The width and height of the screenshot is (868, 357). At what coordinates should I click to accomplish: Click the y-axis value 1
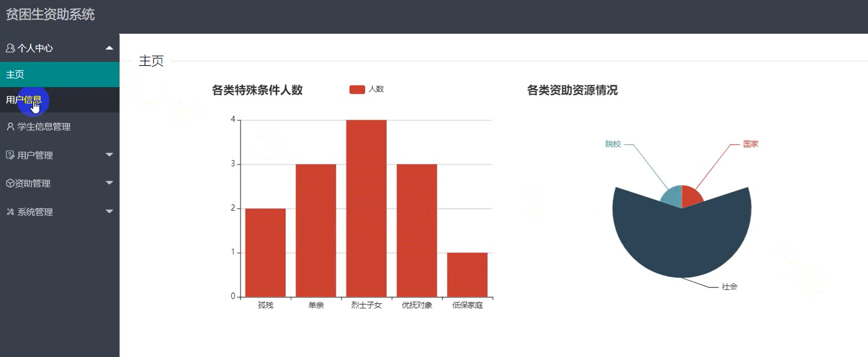coord(233,252)
